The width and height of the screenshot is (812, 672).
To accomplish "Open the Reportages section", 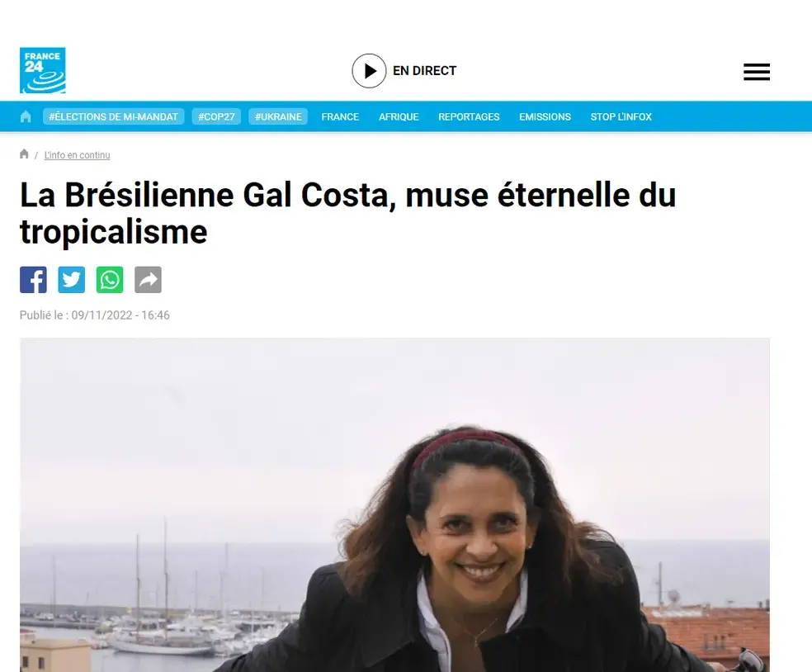I will [470, 116].
